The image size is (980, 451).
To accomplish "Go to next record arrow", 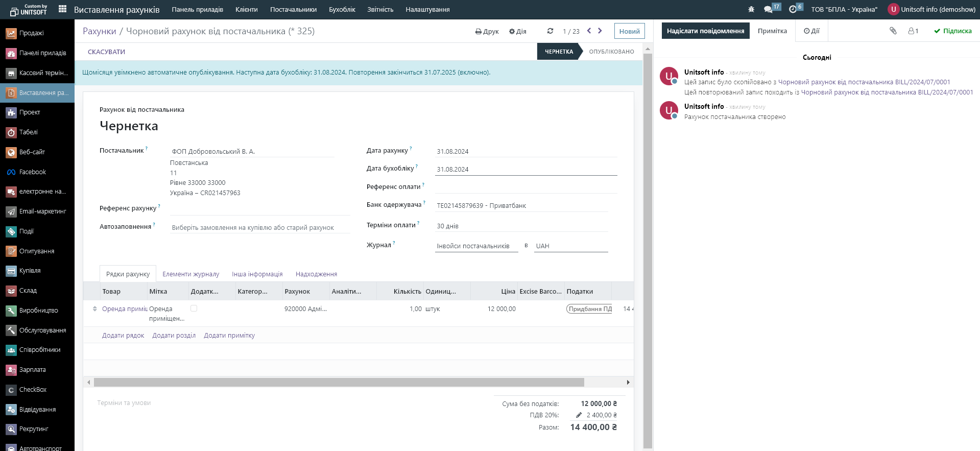I will (600, 31).
